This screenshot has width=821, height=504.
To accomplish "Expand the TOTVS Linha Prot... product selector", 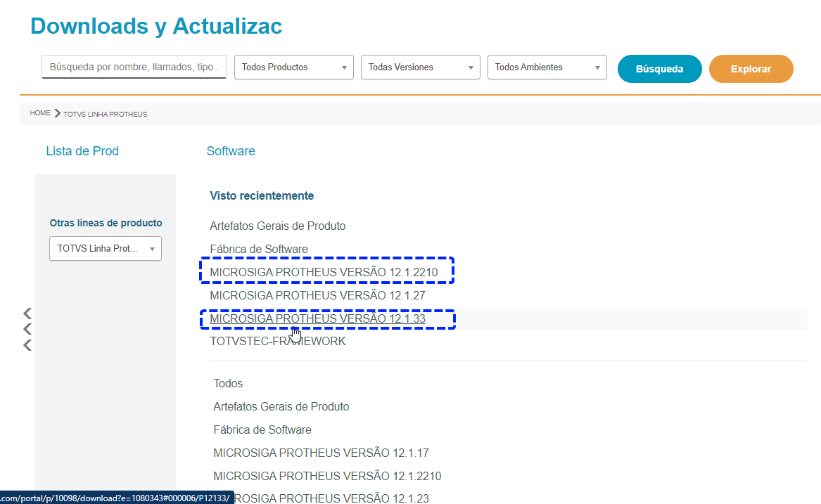I will coord(152,248).
